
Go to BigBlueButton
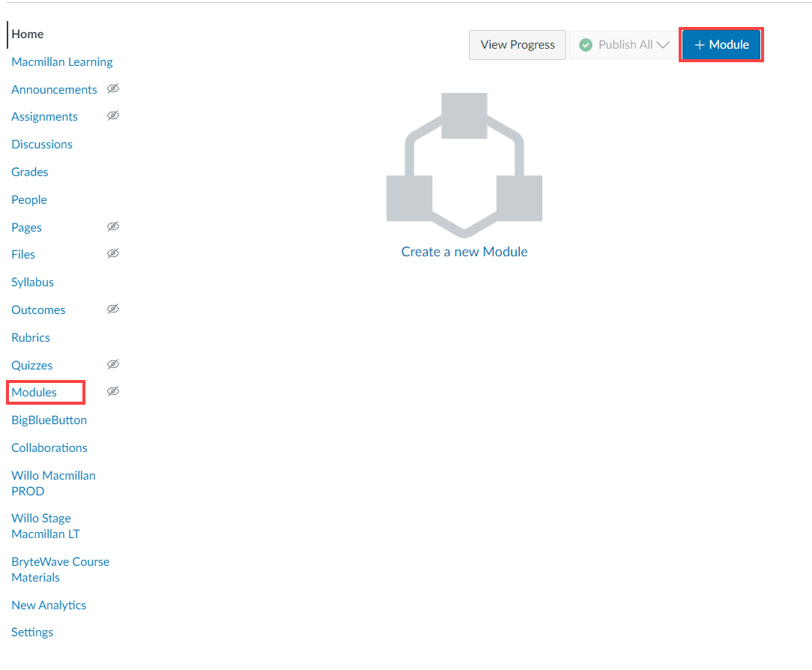49,420
